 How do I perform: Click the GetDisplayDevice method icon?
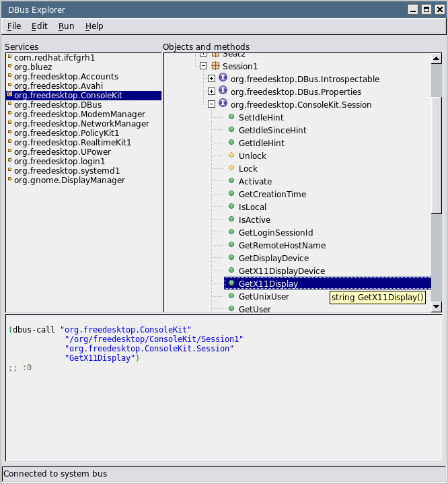[x=231, y=257]
